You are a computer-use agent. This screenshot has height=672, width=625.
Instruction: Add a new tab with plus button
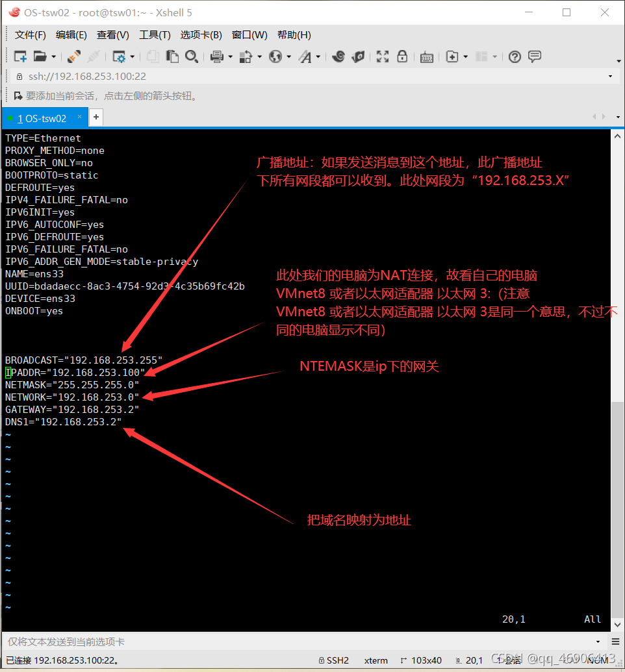tap(96, 117)
